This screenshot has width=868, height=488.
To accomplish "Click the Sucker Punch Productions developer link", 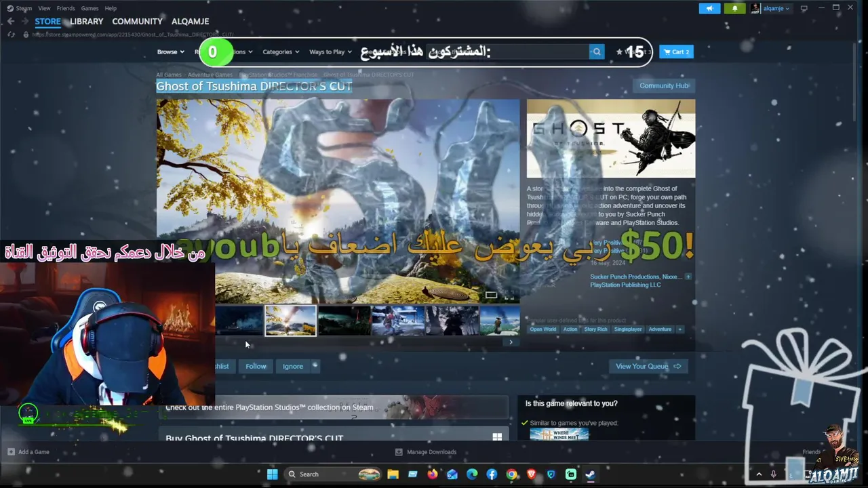I will (x=625, y=277).
